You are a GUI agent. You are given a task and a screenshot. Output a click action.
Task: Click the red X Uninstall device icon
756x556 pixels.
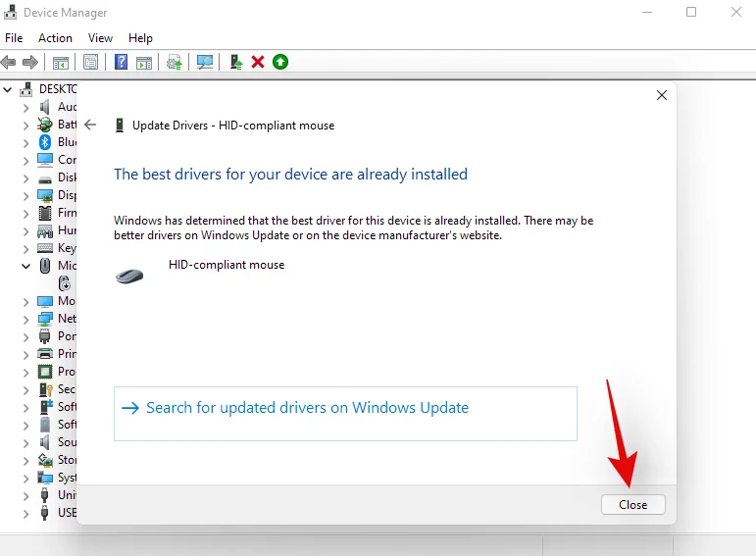tap(258, 62)
